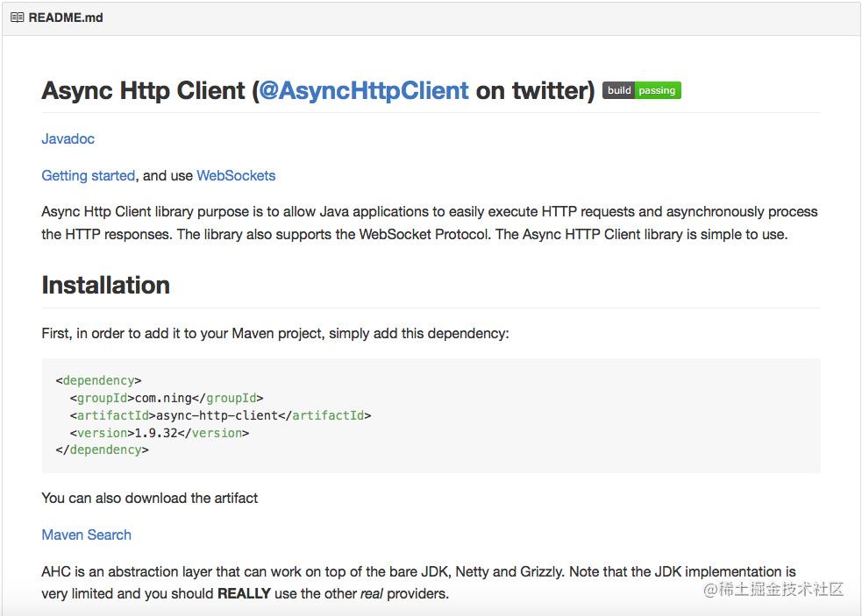
Task: Click inside the dependency code block
Action: click(430, 414)
